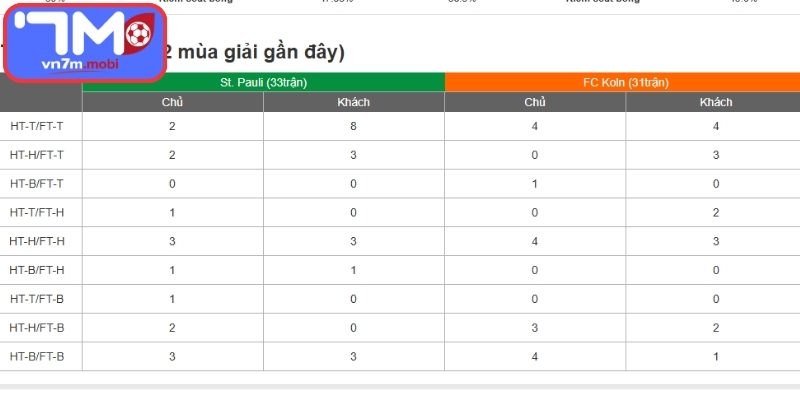The width and height of the screenshot is (800, 400).
Task: Select the HT-T/FT-H row label
Action: (x=37, y=212)
